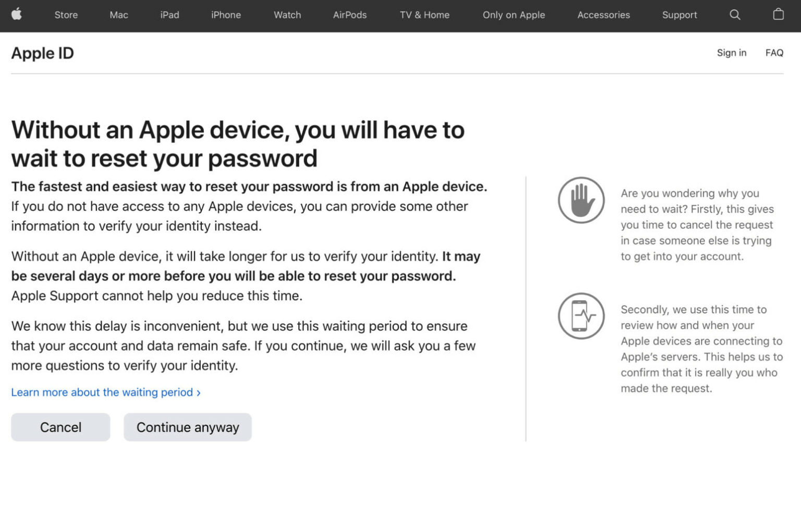Click the Sign in link
The width and height of the screenshot is (801, 532).
pos(732,53)
